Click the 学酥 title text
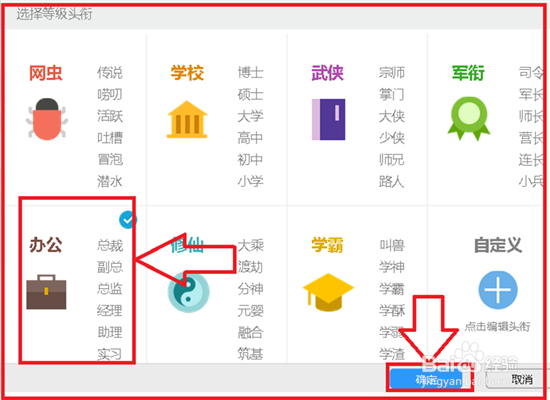Viewport: 550px width, 400px height. coord(392,311)
